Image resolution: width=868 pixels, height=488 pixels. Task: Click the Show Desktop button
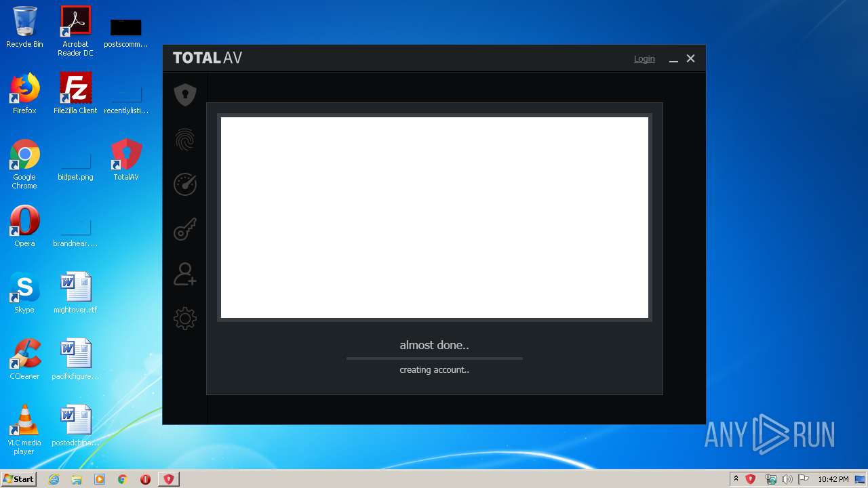pyautogui.click(x=860, y=479)
